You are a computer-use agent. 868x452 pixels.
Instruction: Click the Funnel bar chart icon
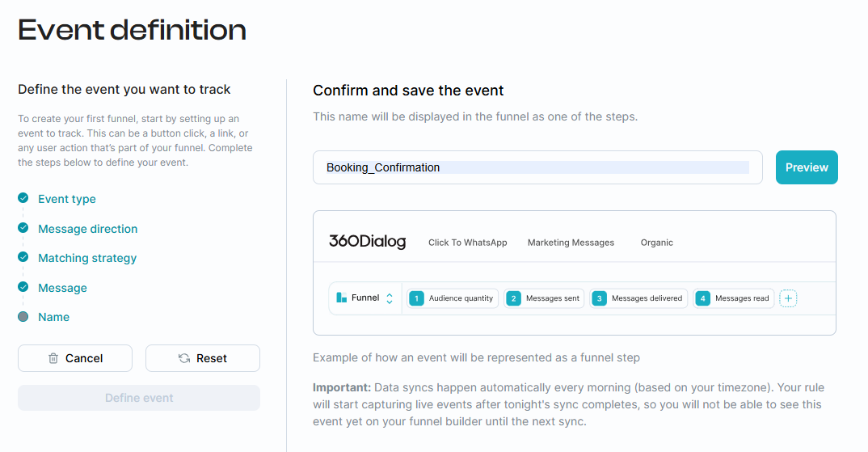coord(341,298)
